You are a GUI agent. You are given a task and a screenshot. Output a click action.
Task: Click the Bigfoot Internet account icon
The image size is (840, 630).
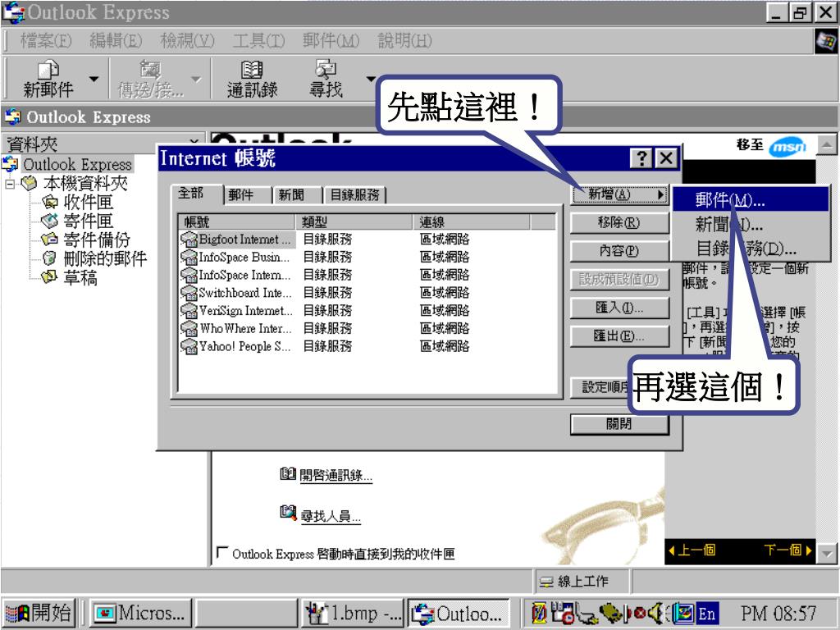pos(189,240)
